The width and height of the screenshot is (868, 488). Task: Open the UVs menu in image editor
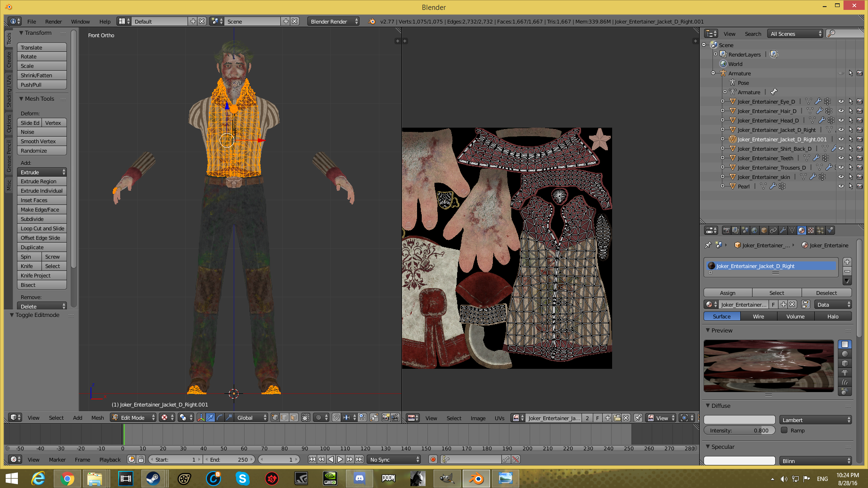(x=500, y=418)
